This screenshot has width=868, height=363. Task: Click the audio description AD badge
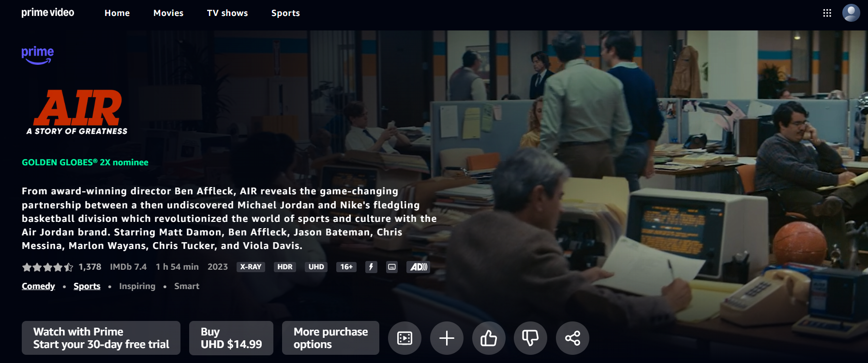coord(419,267)
